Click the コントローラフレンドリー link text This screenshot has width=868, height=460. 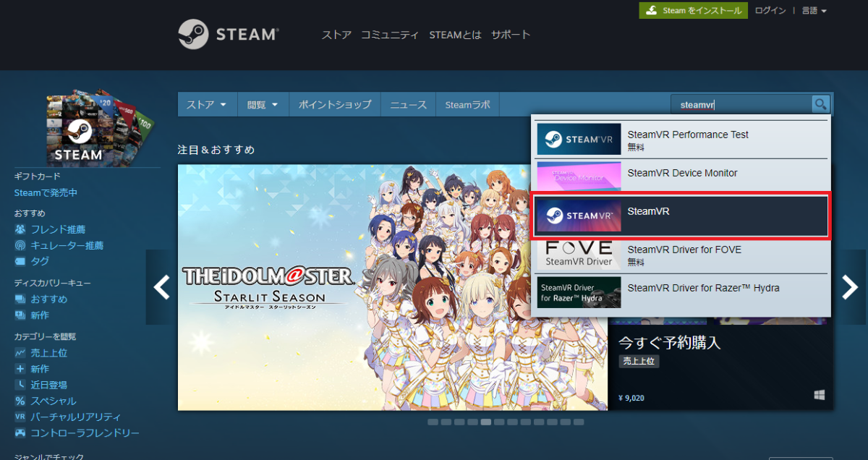[85, 433]
